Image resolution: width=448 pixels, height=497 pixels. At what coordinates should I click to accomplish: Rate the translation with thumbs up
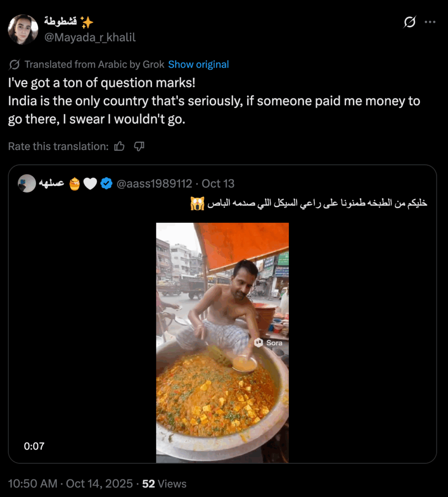point(119,146)
